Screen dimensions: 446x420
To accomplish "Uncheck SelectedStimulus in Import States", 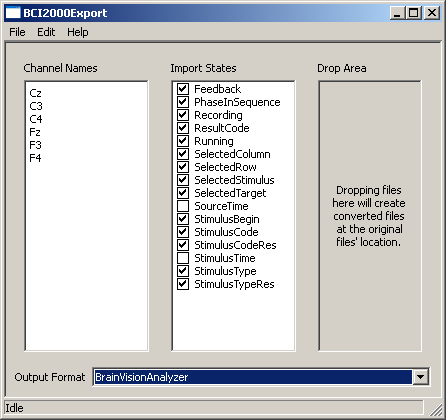I will [183, 180].
